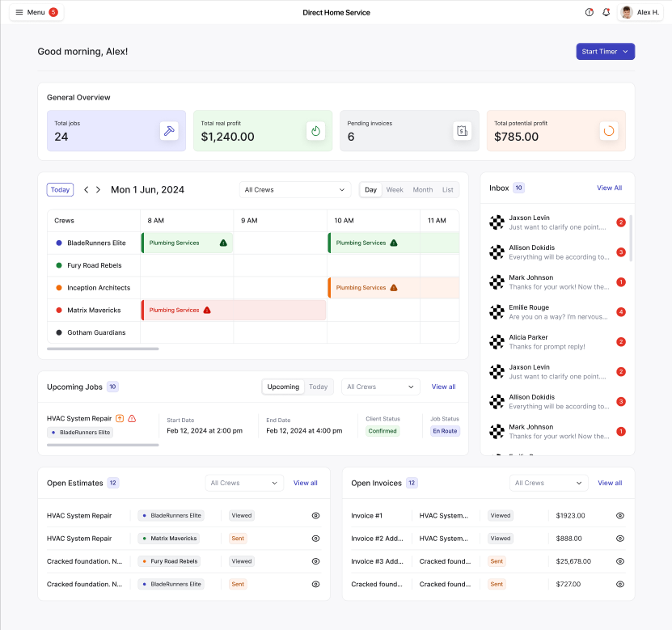Click the Total jobs hammer icon

tap(169, 130)
